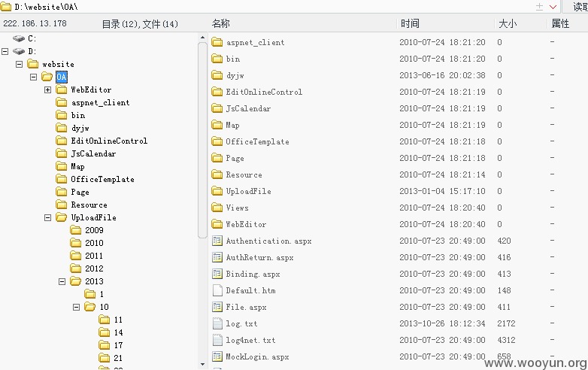Click Binding.aspx file icon

[x=217, y=274]
